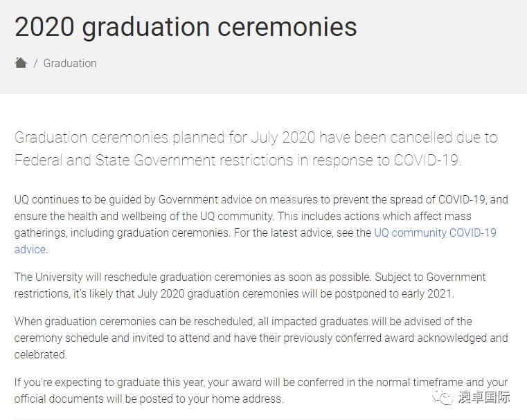Click the WeChat logo in the watermark
527x420 pixels.
[x=443, y=397]
